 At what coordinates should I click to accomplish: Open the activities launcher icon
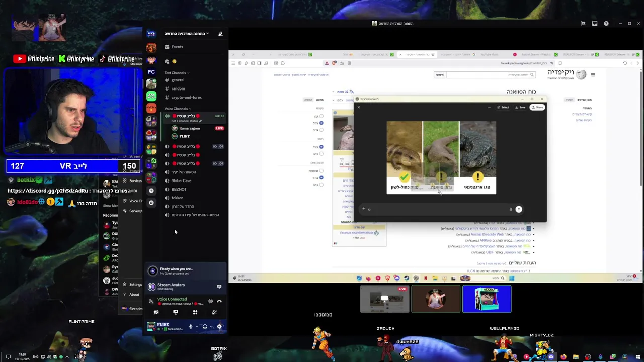(x=195, y=312)
